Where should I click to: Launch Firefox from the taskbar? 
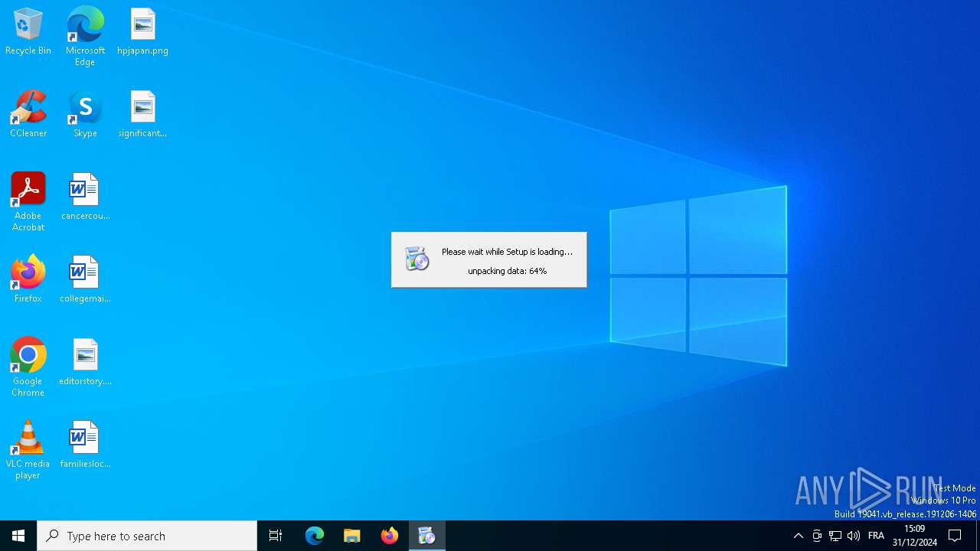tap(390, 536)
